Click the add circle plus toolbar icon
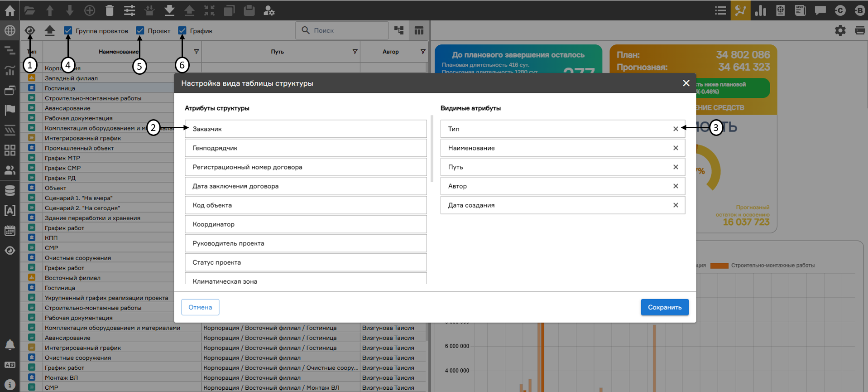Screen dimensions: 868x392 pyautogui.click(x=90, y=10)
